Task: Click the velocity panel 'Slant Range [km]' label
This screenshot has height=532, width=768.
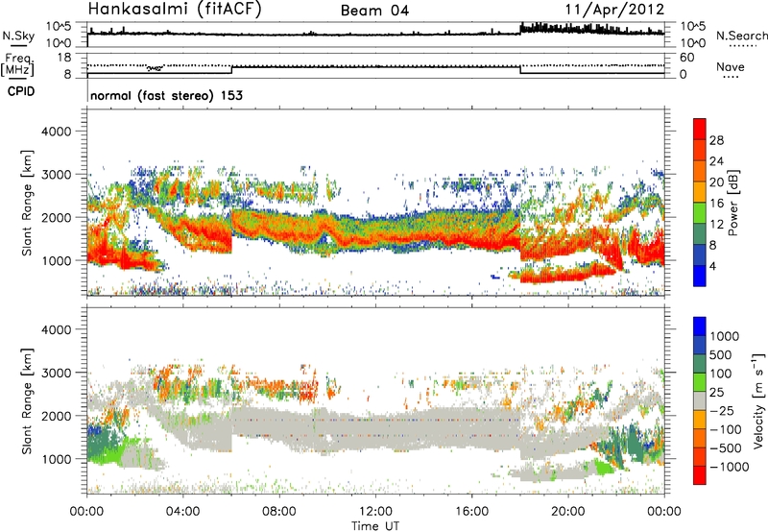Action: click(27, 401)
